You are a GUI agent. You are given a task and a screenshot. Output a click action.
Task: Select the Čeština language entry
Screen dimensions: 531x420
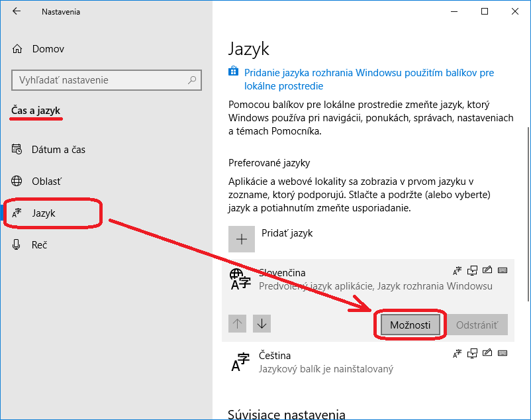point(367,362)
